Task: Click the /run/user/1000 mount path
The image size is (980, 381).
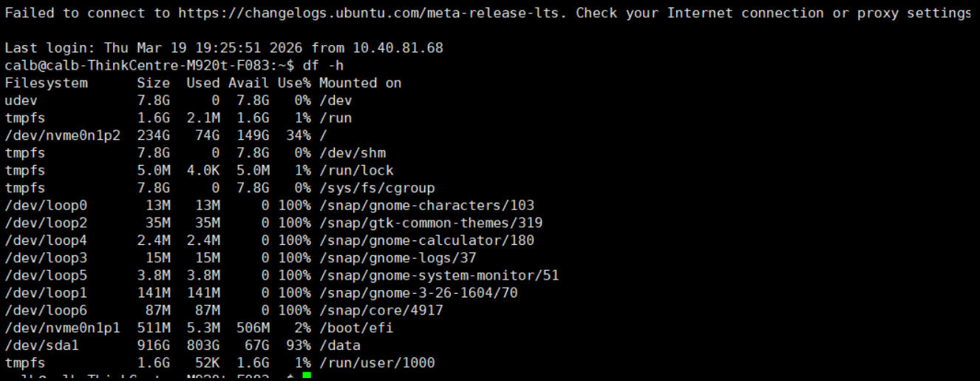Action: [377, 363]
